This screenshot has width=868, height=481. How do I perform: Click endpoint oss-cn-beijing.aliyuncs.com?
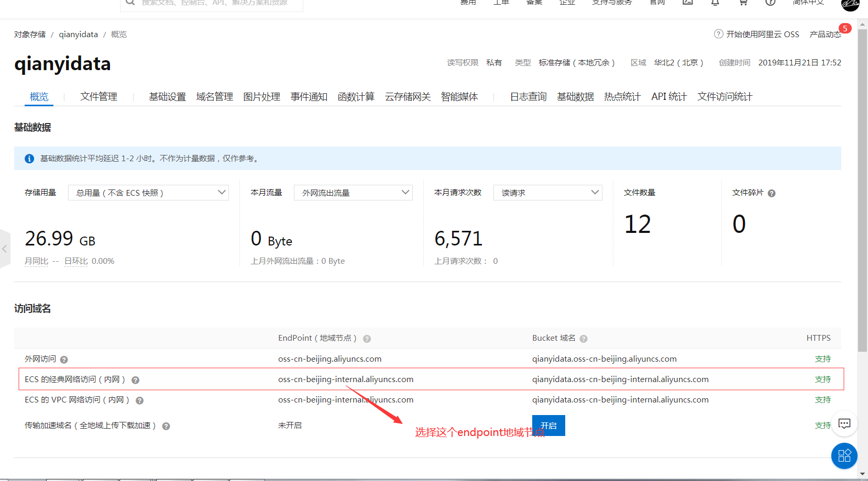coord(329,359)
